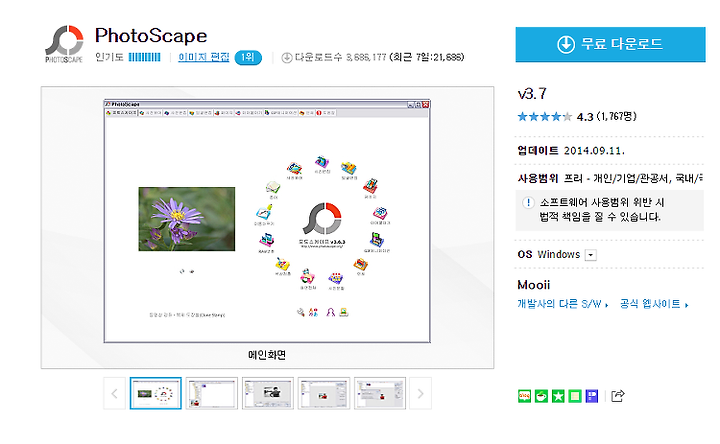Click the version text v3.7
Image resolution: width=720 pixels, height=444 pixels.
(532, 94)
